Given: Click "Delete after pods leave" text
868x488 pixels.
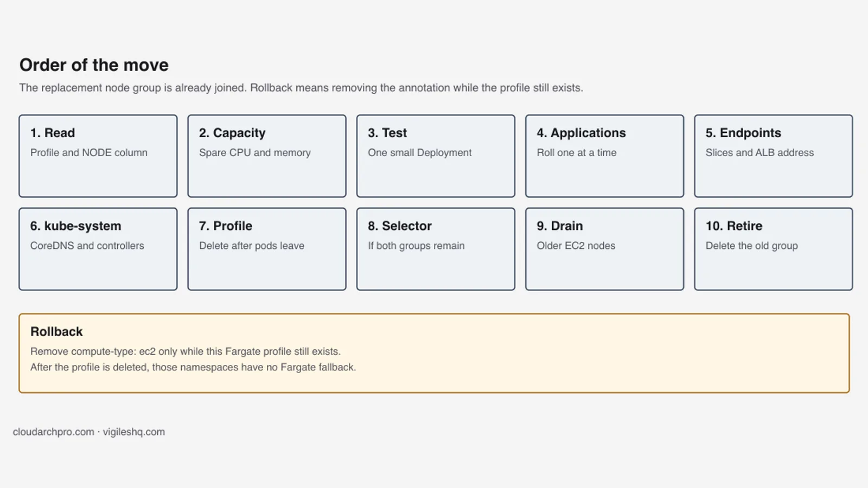Looking at the screenshot, I should click(252, 246).
